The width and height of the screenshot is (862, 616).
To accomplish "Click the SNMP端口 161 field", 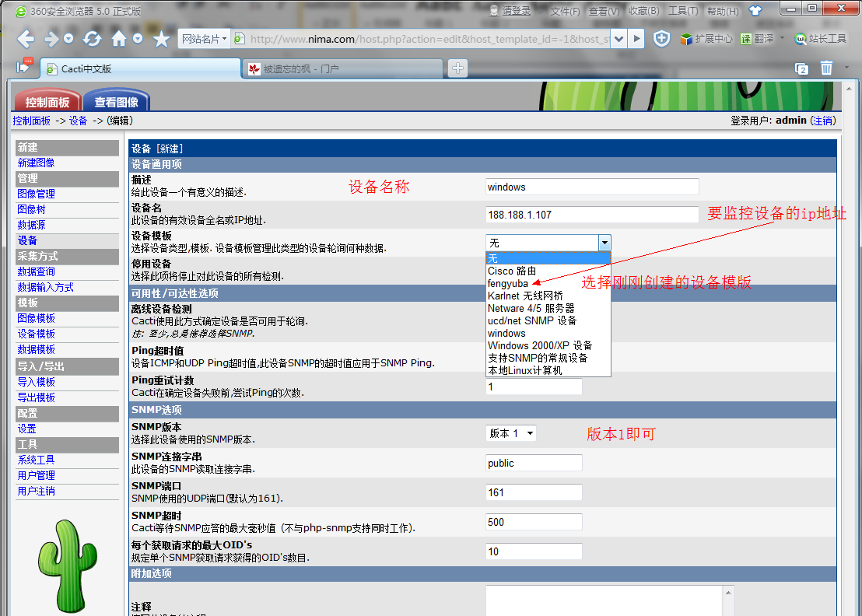I will (534, 492).
